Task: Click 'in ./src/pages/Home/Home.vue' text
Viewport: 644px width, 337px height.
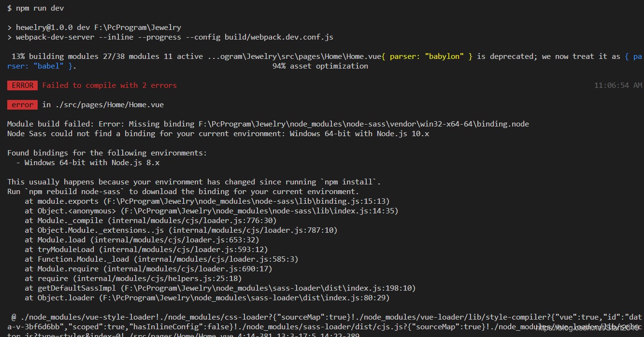Action: click(103, 105)
